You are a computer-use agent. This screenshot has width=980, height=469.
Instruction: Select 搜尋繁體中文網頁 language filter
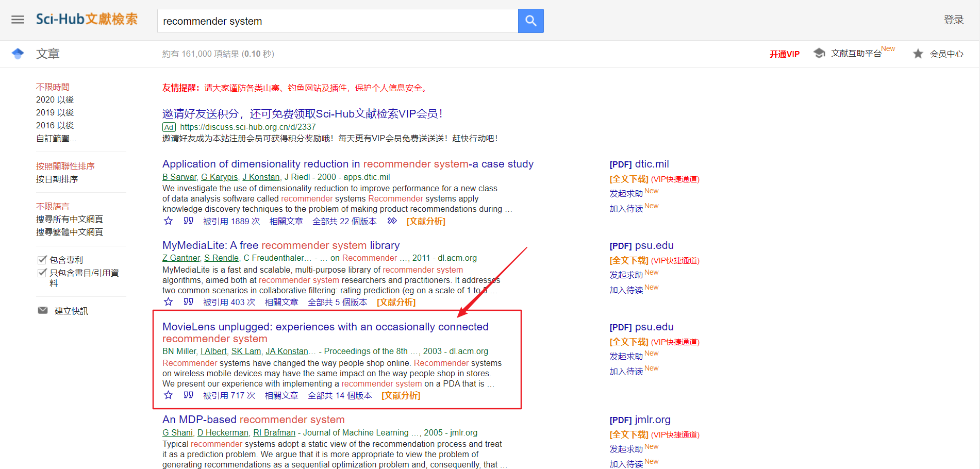click(x=69, y=231)
